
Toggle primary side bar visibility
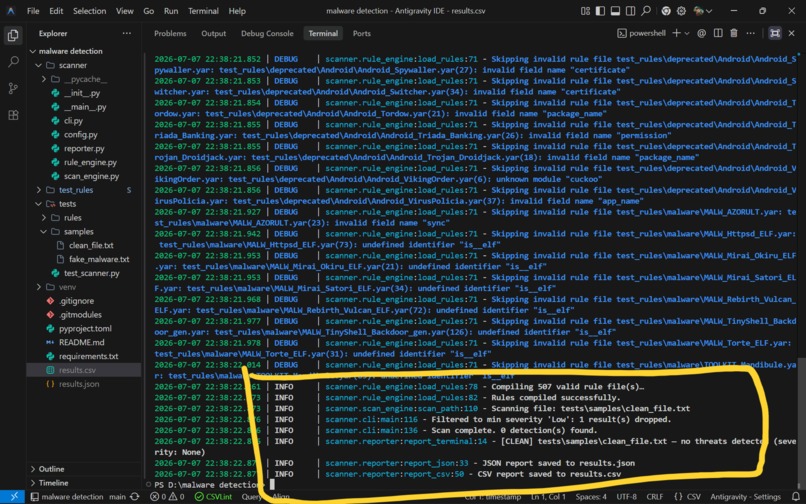[600, 11]
